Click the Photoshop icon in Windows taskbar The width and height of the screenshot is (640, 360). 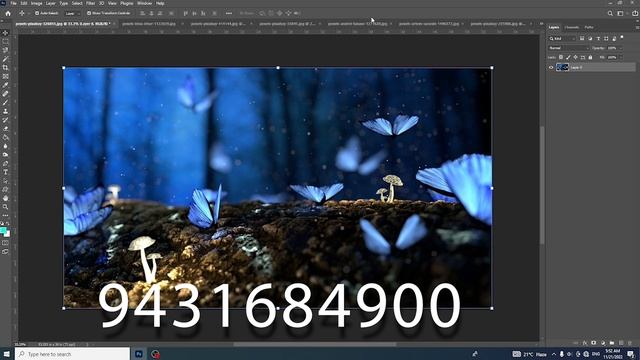(x=139, y=354)
